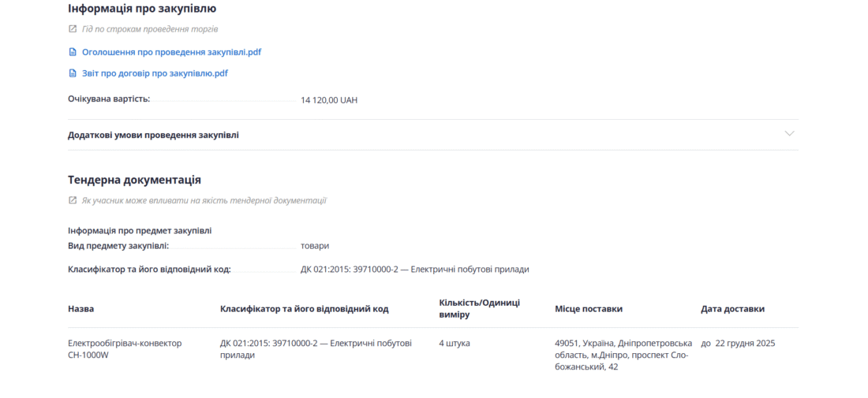Screen dimensions: 868x398
Task: Click the external-link icon beside Як учасник може впливати
Action: (x=73, y=200)
